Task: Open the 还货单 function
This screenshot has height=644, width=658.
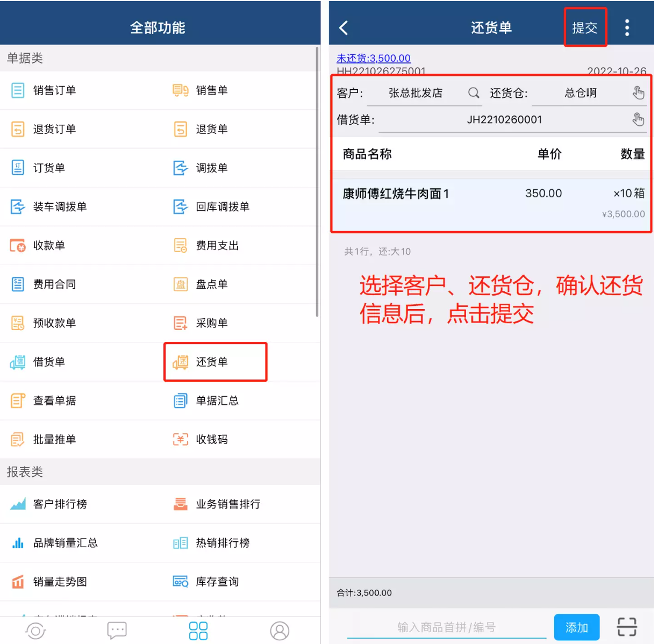Action: pyautogui.click(x=215, y=362)
